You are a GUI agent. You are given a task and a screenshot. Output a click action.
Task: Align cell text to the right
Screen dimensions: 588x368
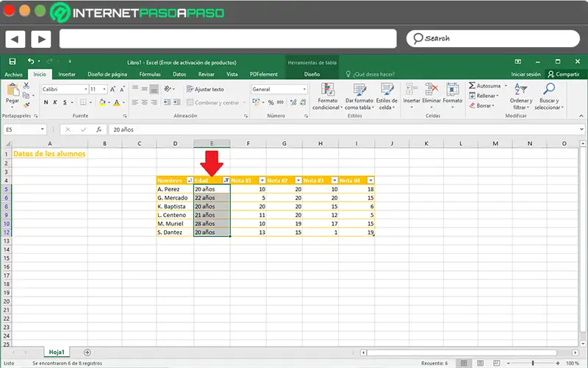[154, 102]
